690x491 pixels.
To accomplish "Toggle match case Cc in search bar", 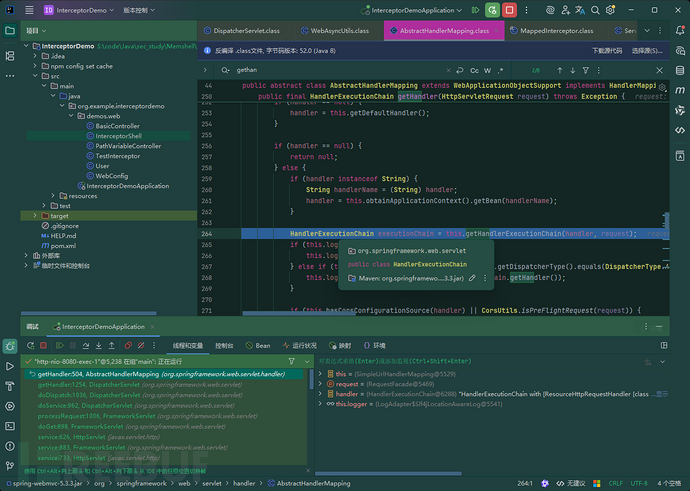I will [x=474, y=70].
